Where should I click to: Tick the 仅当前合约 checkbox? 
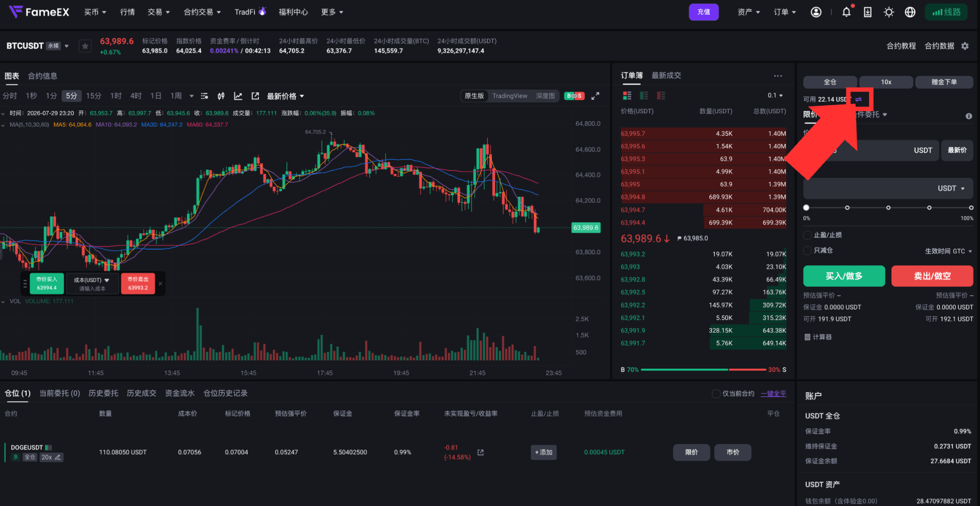click(x=716, y=394)
